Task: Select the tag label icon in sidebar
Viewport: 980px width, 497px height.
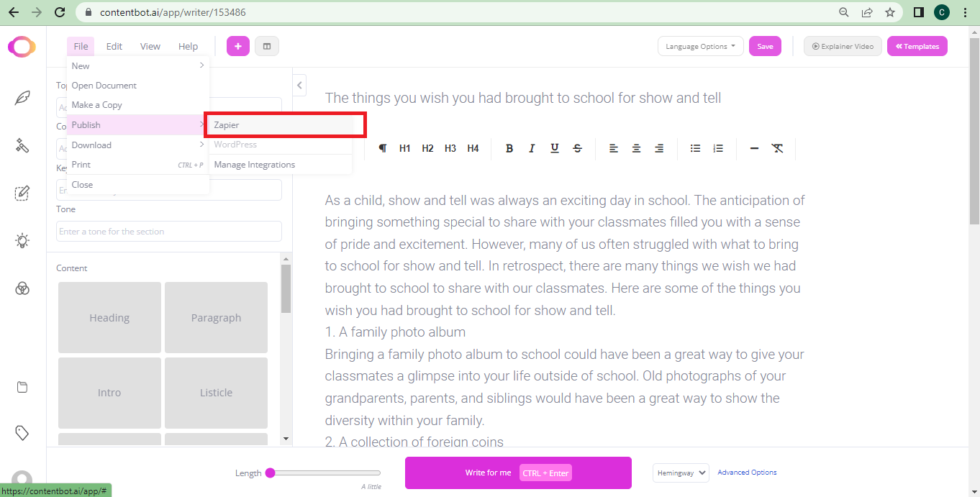Action: click(x=22, y=432)
